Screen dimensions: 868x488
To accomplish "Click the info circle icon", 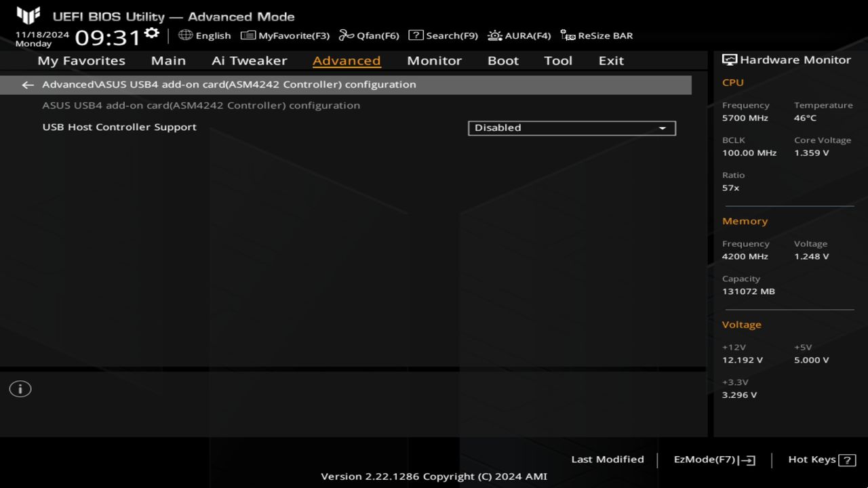I will [20, 389].
